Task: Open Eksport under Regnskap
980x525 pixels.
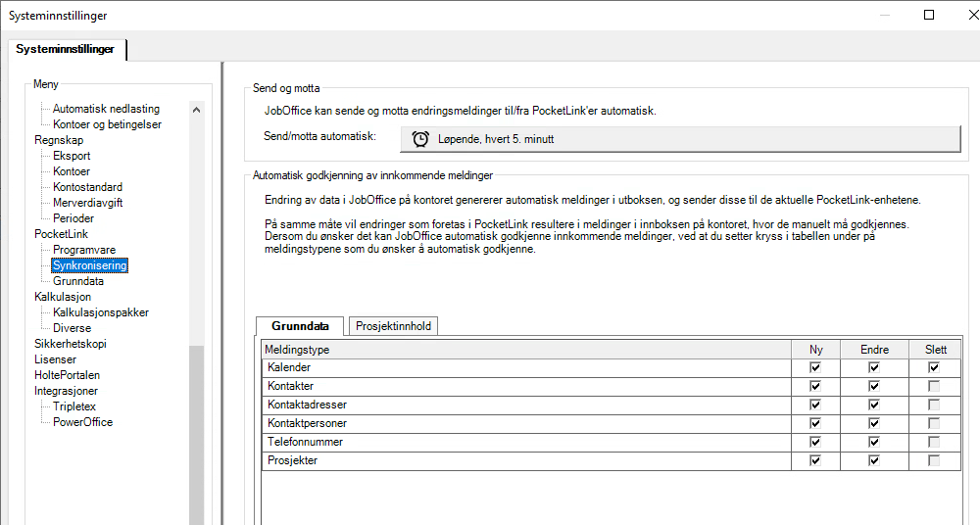Action: (x=72, y=156)
